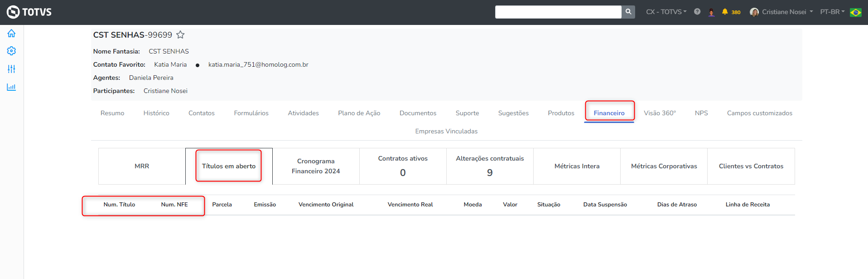
Task: Click the top search input field
Action: coord(558,12)
